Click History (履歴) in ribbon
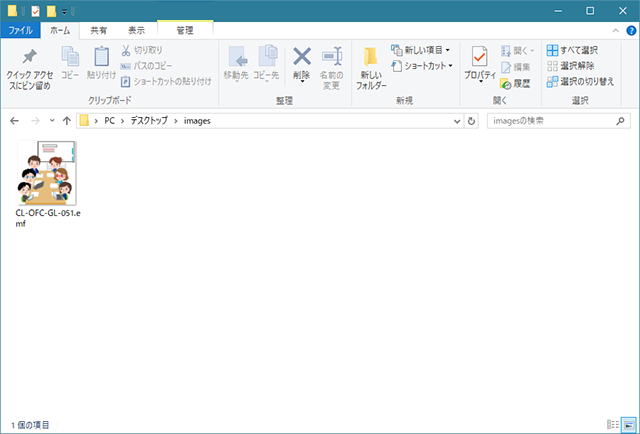This screenshot has width=640, height=434. [x=516, y=84]
